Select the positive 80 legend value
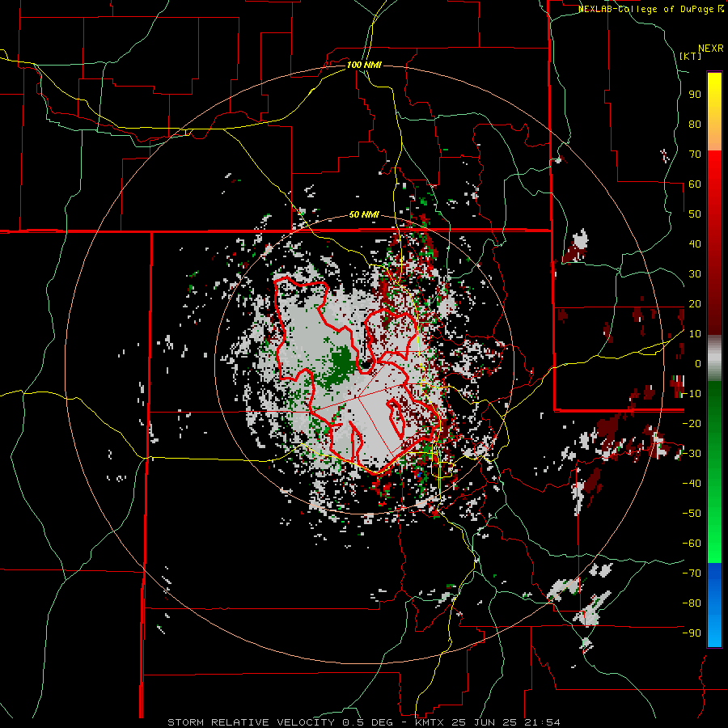The width and height of the screenshot is (728, 728). (x=695, y=124)
